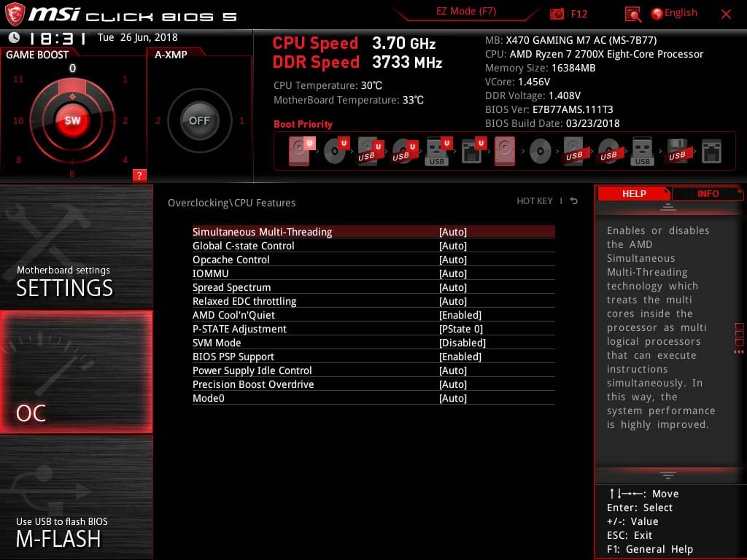Click the HOT KEY button
747x560 pixels.
[x=535, y=201]
